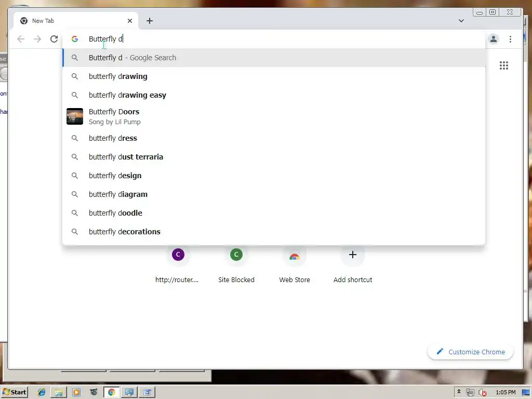Click the 1:05 PM taskbar clock

coord(506,392)
